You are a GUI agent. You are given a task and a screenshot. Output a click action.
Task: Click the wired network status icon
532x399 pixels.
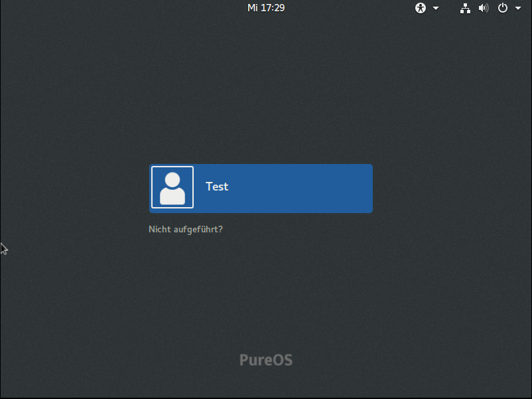pos(465,8)
